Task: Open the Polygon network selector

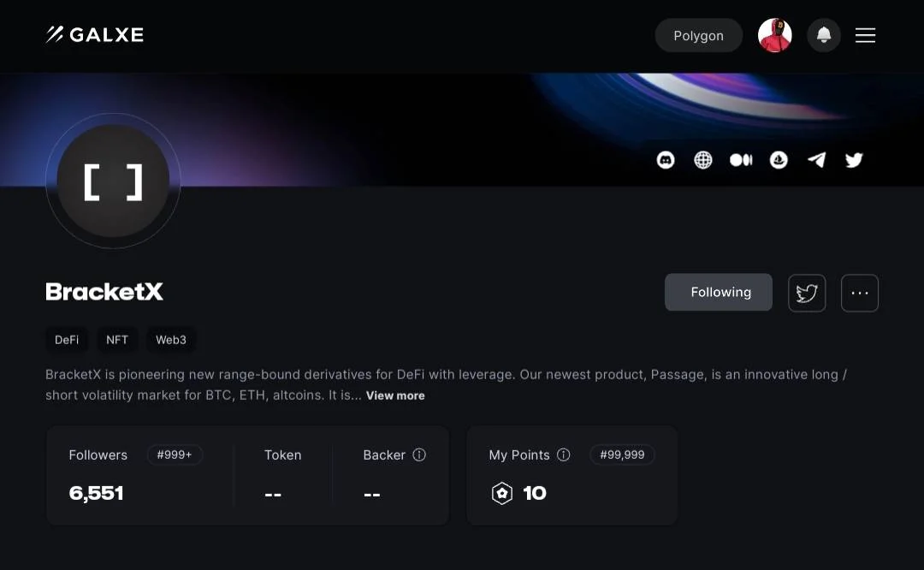Action: [698, 35]
